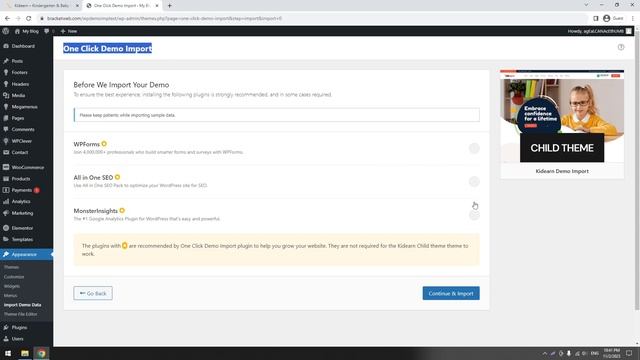Click the Marketing megaphone icon
The width and height of the screenshot is (640, 360).
click(x=6, y=213)
